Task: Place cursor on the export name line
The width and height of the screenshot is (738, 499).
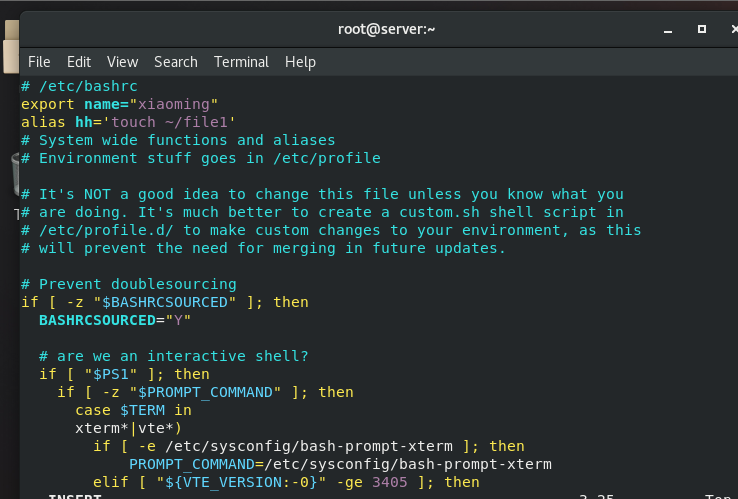Action: pos(120,104)
